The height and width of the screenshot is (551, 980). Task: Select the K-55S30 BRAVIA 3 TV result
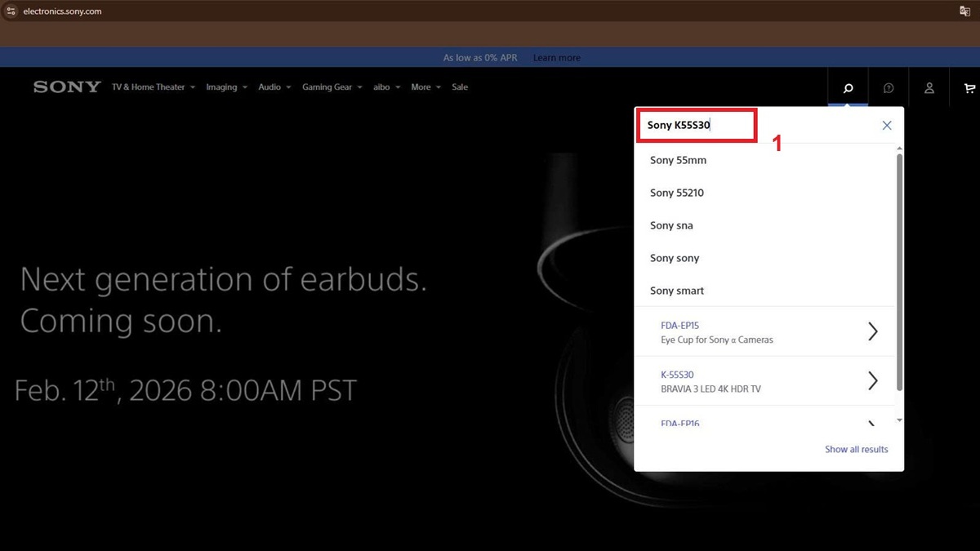click(768, 381)
